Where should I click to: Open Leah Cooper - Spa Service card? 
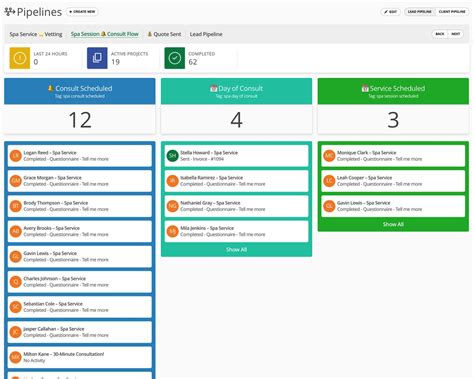pyautogui.click(x=393, y=181)
